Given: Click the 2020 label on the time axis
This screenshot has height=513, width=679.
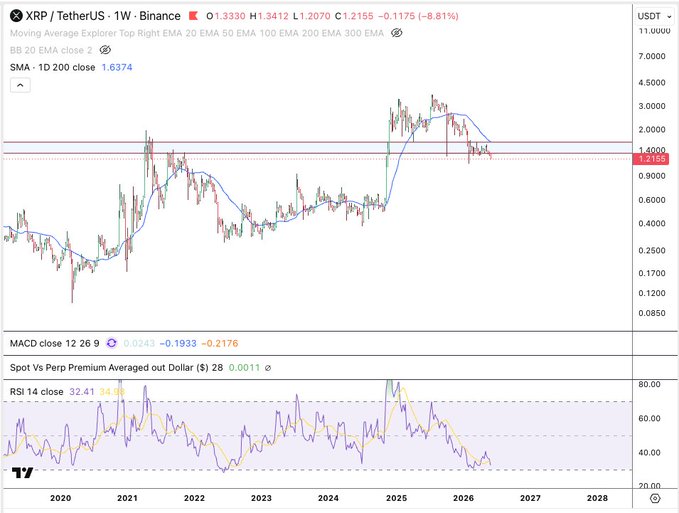Looking at the screenshot, I should coord(61,498).
